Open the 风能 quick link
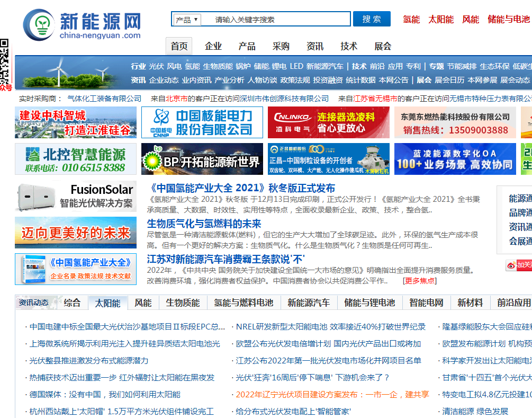The image size is (532, 418). [x=471, y=20]
